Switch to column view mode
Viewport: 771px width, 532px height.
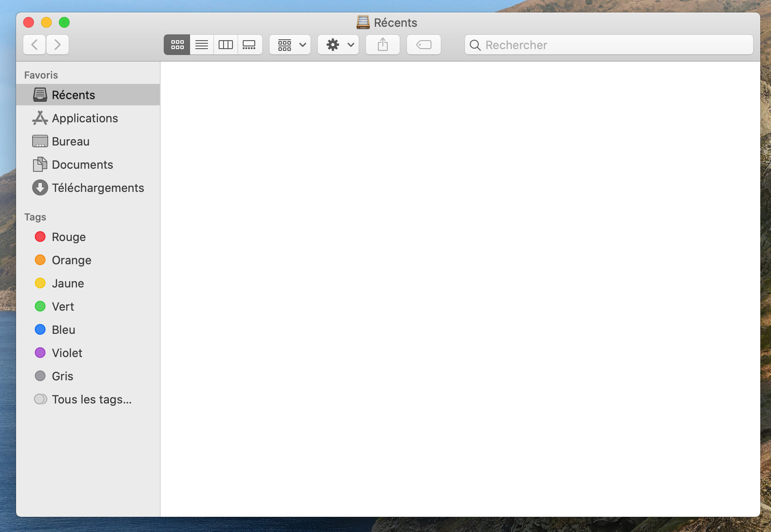coord(226,45)
